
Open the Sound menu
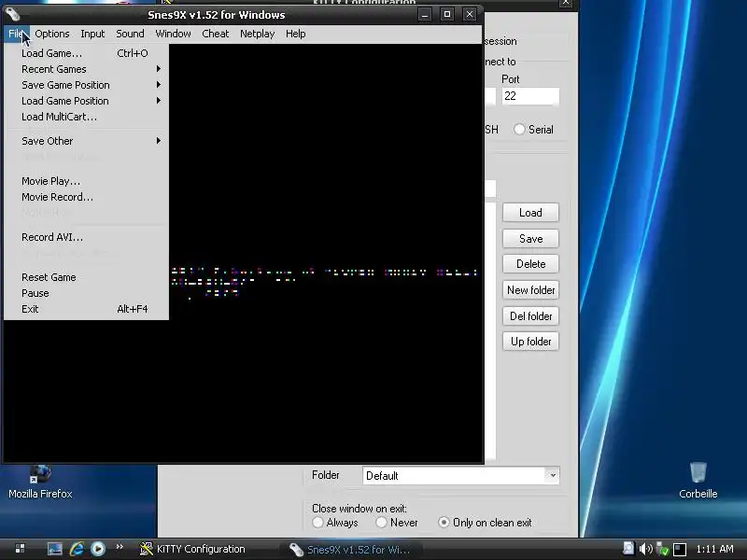130,34
